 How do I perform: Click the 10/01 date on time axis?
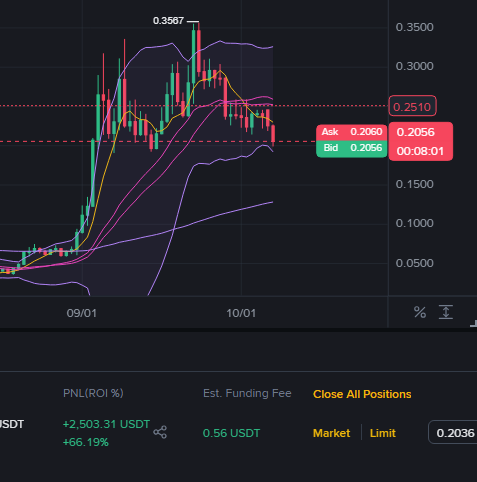(x=241, y=313)
